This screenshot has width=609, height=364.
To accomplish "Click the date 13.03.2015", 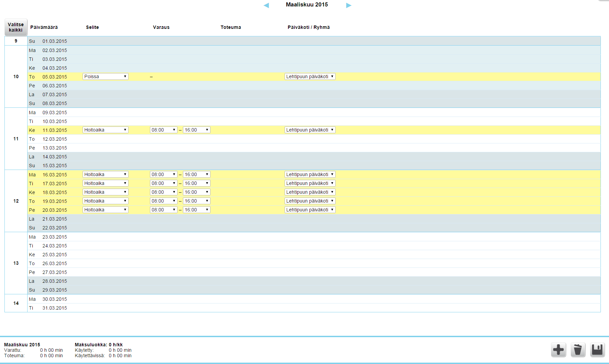I will [55, 148].
